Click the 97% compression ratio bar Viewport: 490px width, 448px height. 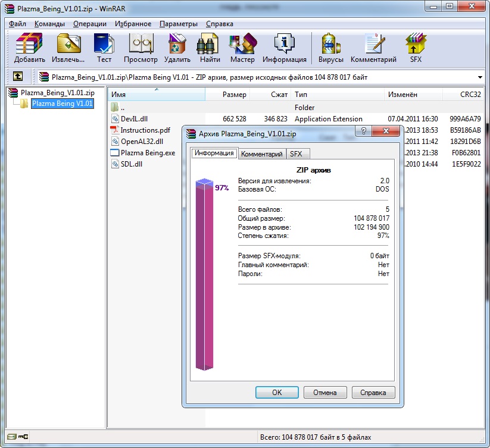[204, 274]
